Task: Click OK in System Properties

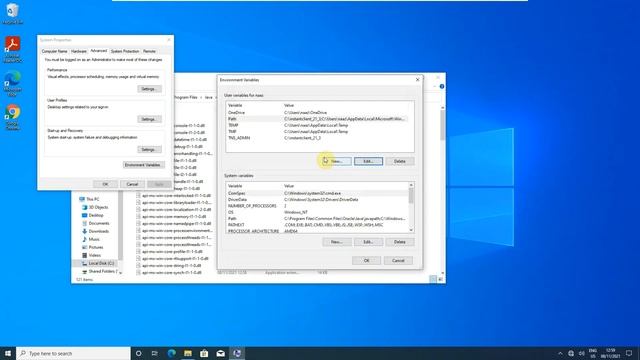Action: coord(105,184)
